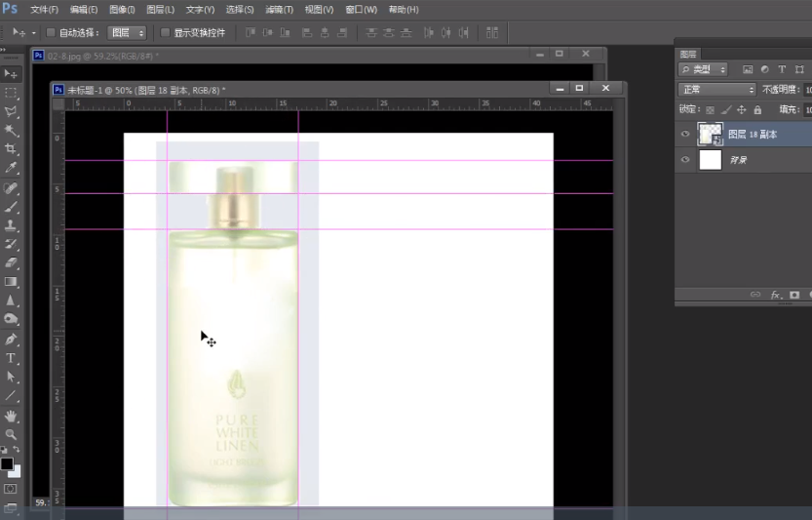Viewport: 812px width, 520px height.
Task: Click the 背景 layer thumbnail
Action: [710, 160]
